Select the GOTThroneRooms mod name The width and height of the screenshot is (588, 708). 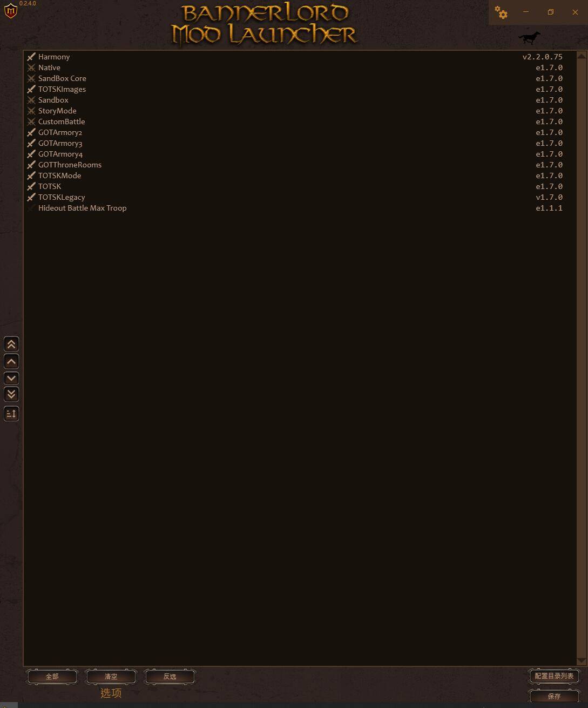click(x=70, y=165)
